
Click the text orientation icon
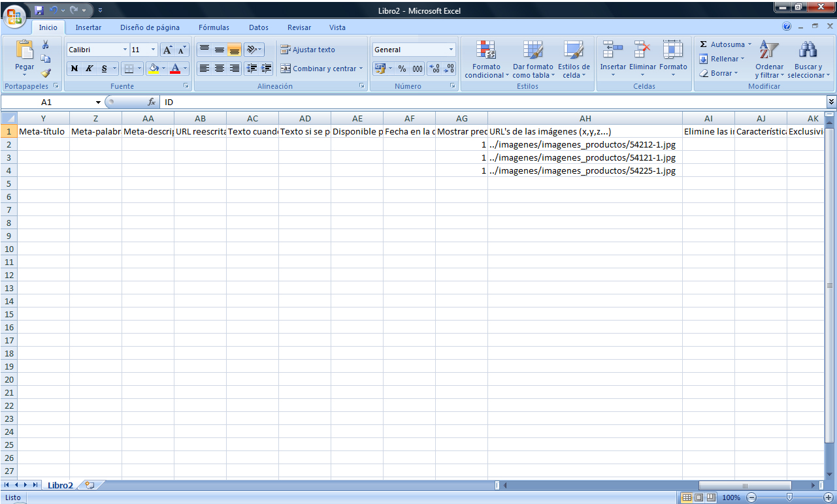[251, 50]
